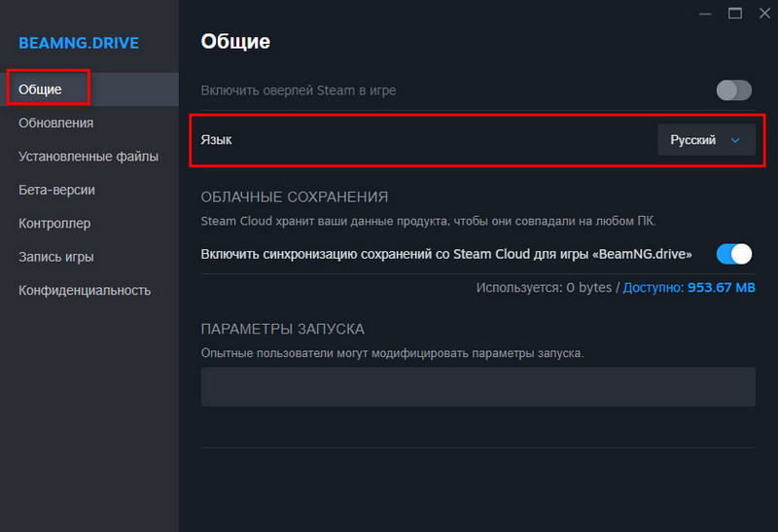The width and height of the screenshot is (778, 532).
Task: Click the launch options input field
Action: tap(477, 387)
